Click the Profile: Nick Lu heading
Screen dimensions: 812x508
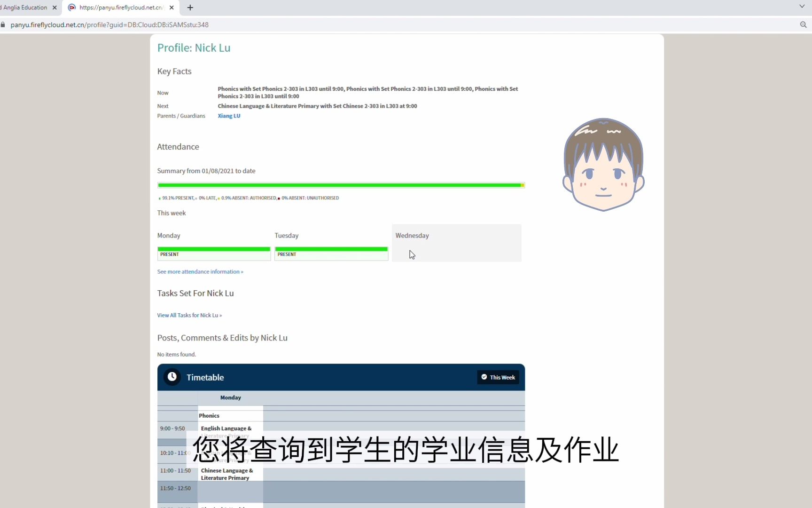tap(194, 48)
